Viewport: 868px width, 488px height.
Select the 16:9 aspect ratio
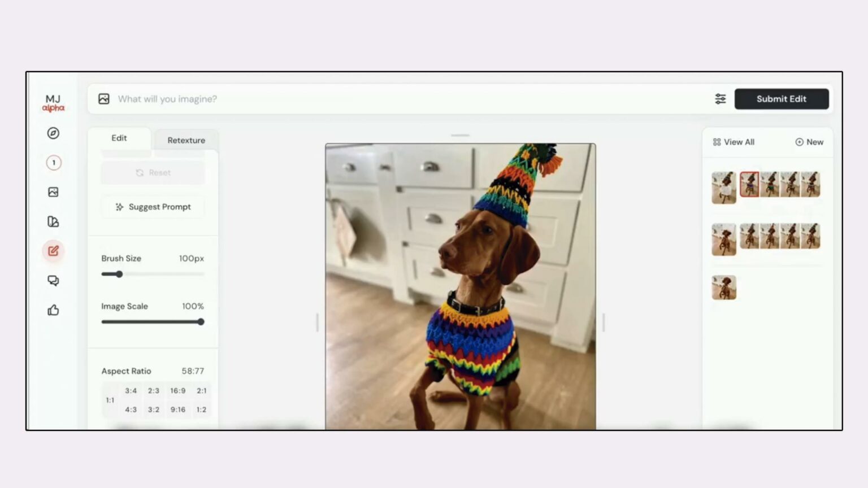178,391
